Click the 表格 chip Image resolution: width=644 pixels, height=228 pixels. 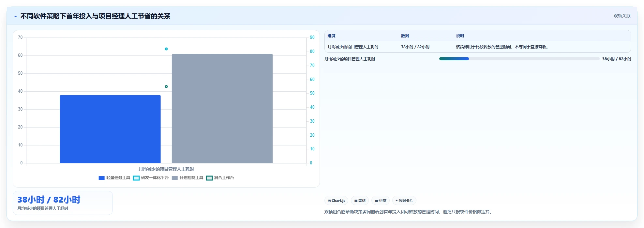click(360, 201)
